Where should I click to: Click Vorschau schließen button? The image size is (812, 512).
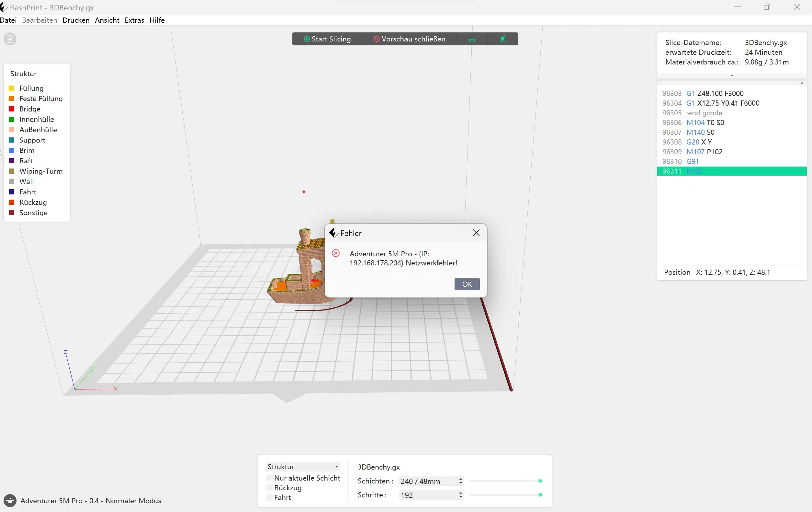(409, 39)
